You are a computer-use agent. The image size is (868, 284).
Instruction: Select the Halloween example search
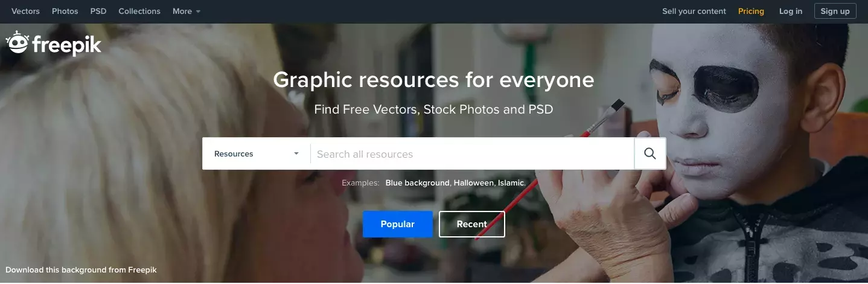point(473,182)
